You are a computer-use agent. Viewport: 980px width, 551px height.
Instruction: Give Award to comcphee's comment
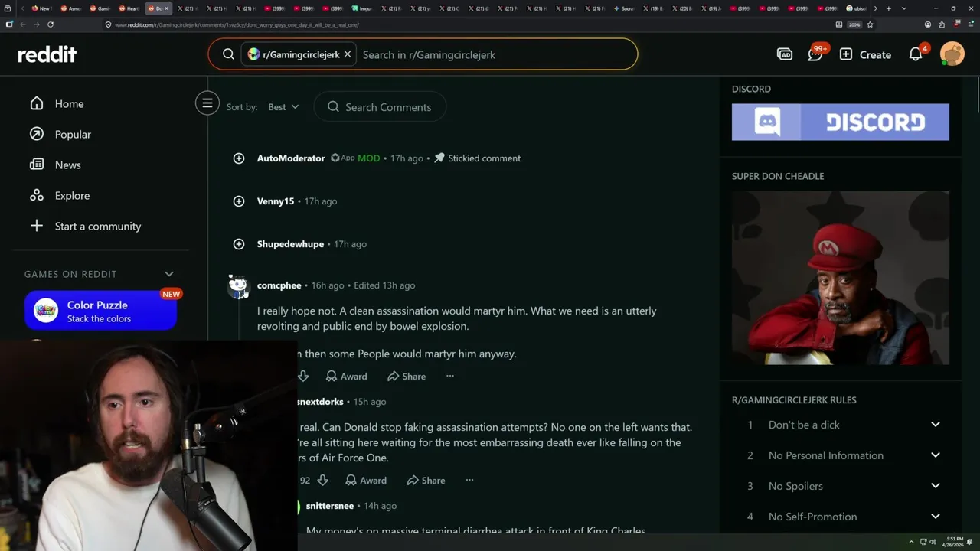coord(346,376)
